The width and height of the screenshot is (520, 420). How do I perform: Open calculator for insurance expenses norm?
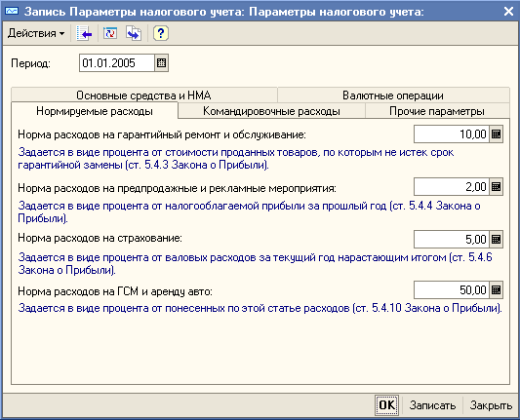497,239
